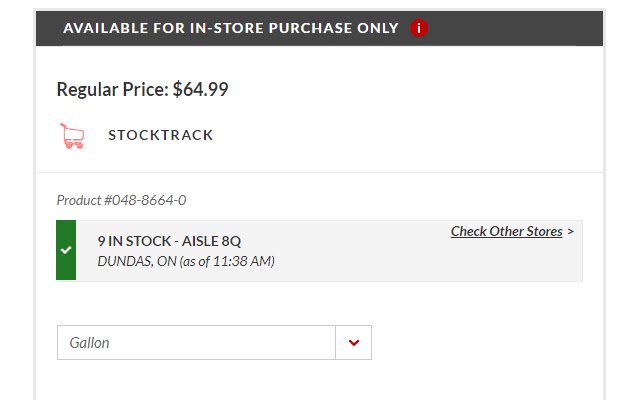The height and width of the screenshot is (400, 640).
Task: Click the word Product before the number
Action: coord(79,200)
